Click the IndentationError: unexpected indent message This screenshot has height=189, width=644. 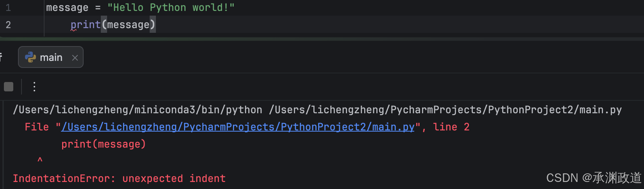(x=119, y=178)
